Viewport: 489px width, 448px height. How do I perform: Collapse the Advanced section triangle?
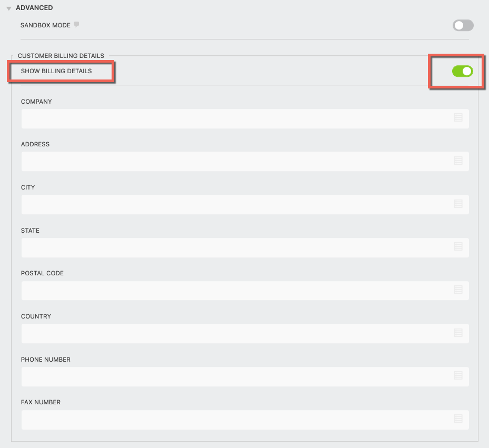coord(9,9)
